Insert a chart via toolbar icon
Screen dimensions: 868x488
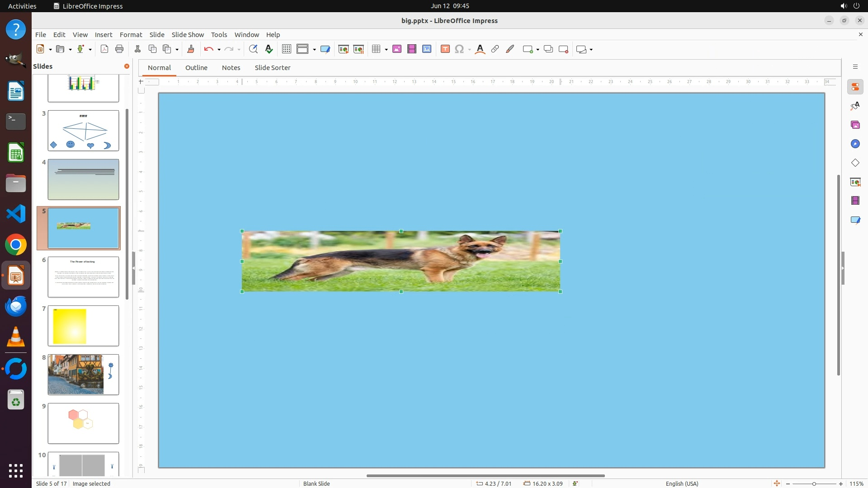point(427,49)
